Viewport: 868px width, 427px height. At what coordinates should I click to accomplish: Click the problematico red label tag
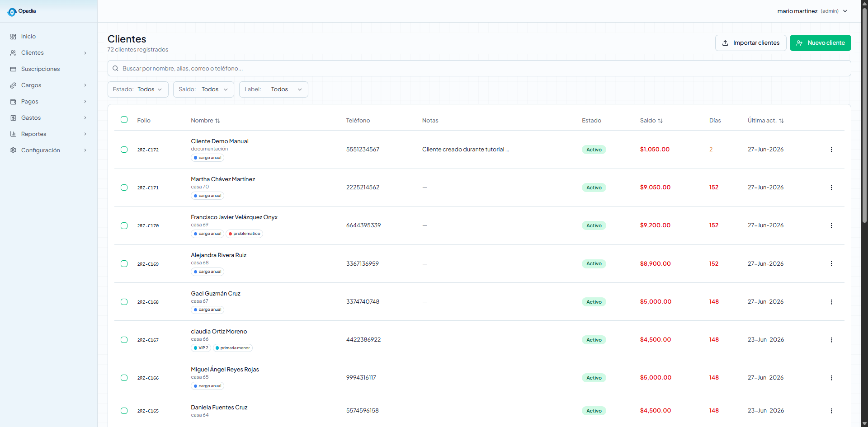[244, 234]
